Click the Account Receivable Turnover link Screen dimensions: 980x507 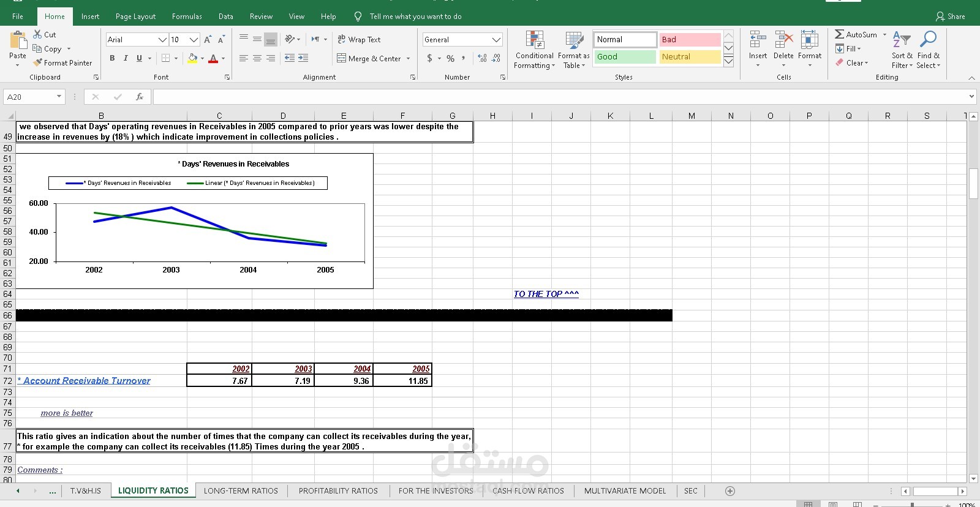pos(84,381)
